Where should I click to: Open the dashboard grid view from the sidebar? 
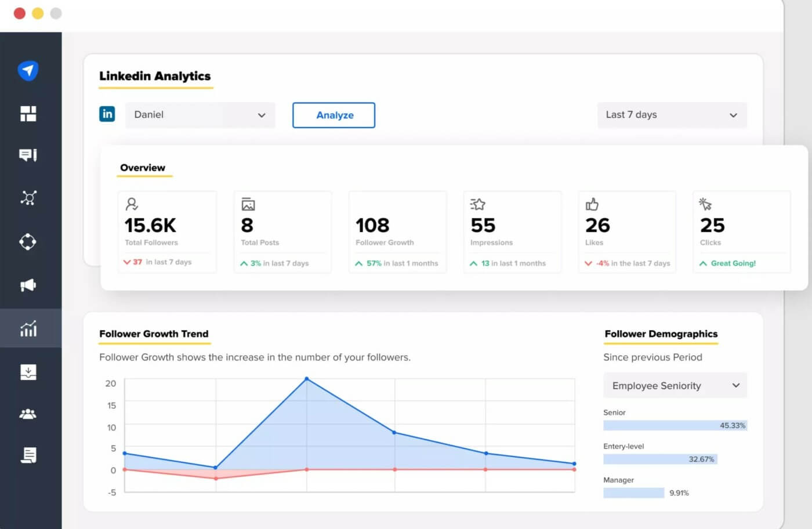pos(28,114)
